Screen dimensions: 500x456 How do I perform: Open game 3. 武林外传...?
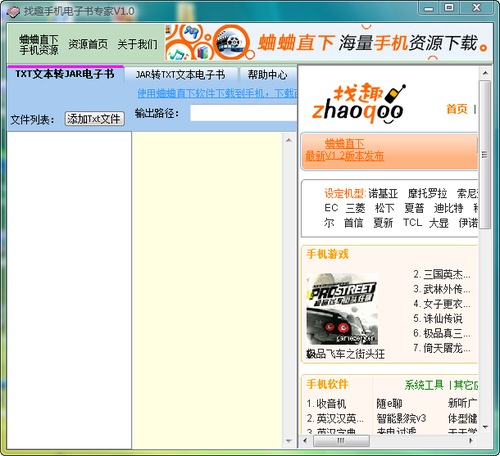click(x=442, y=289)
